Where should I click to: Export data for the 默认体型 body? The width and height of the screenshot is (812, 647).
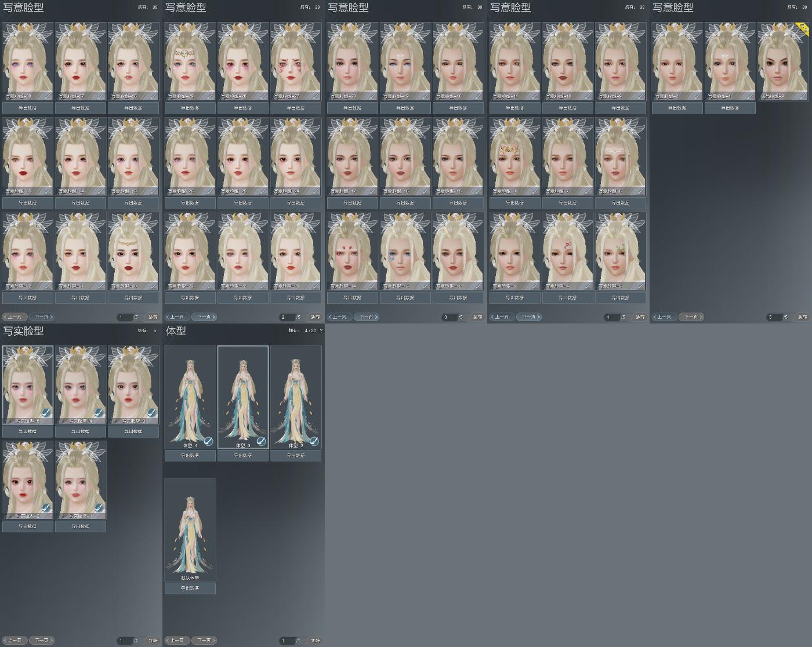pyautogui.click(x=190, y=588)
